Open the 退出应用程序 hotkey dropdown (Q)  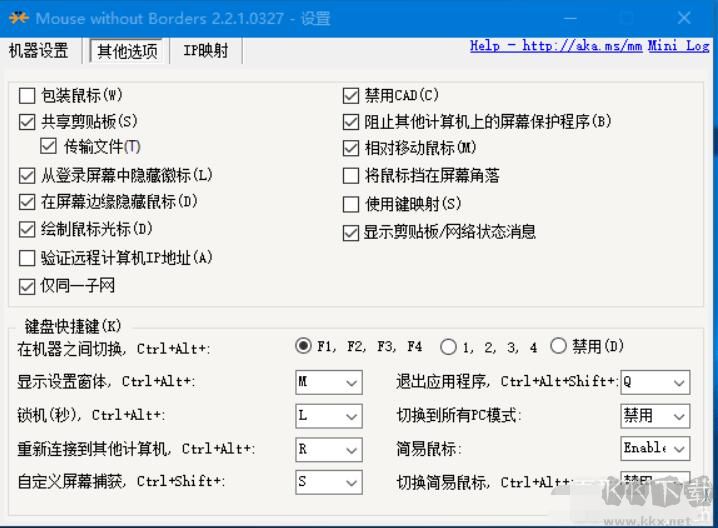tap(655, 382)
